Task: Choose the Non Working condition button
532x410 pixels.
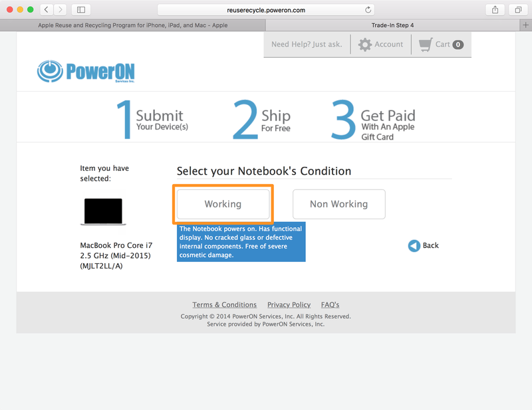Action: pos(339,204)
